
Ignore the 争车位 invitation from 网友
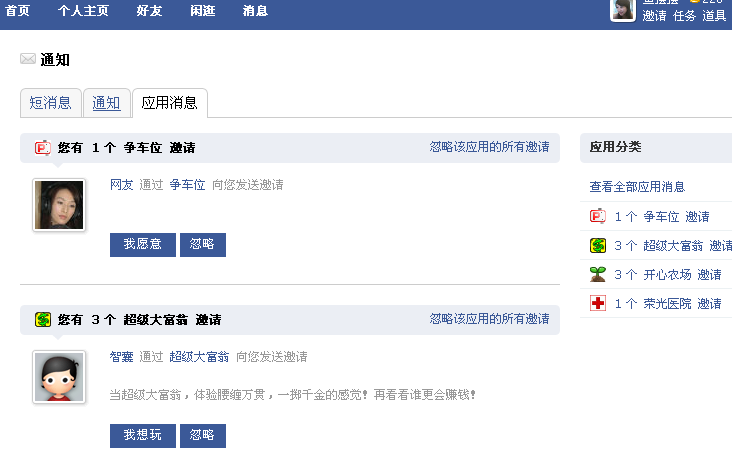(203, 245)
